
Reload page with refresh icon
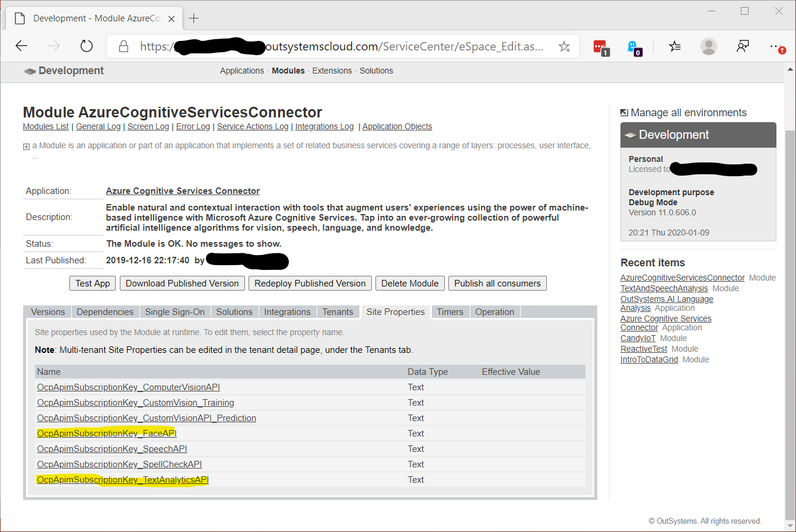(x=87, y=46)
